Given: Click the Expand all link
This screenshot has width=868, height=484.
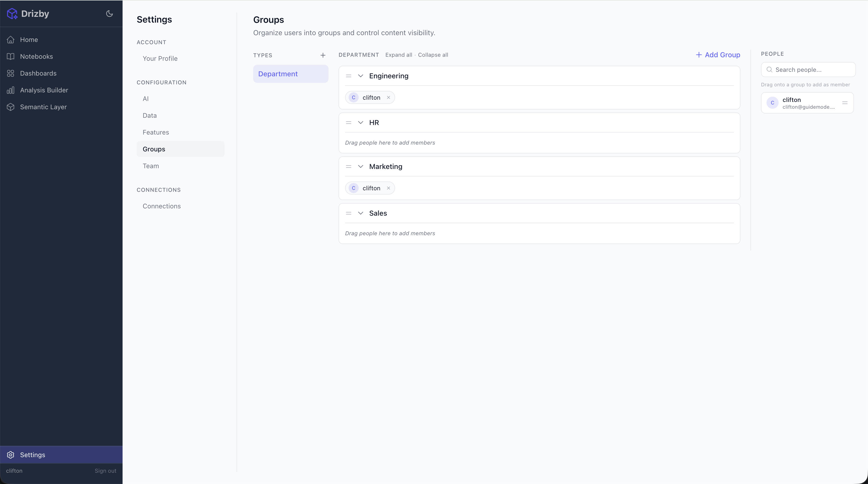Looking at the screenshot, I should (399, 54).
